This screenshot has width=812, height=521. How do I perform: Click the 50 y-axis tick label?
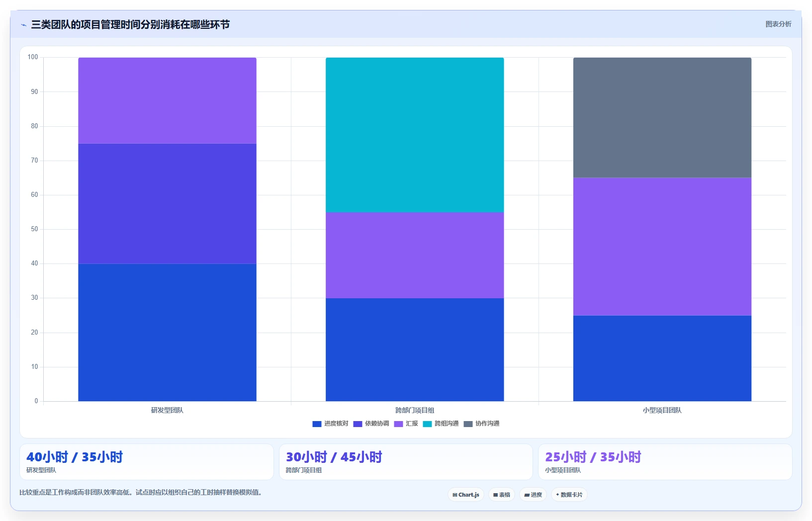34,229
